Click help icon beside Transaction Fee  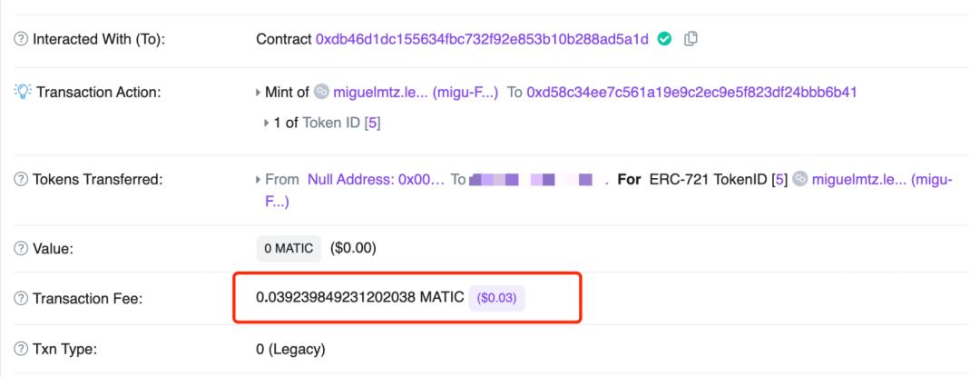(x=21, y=299)
